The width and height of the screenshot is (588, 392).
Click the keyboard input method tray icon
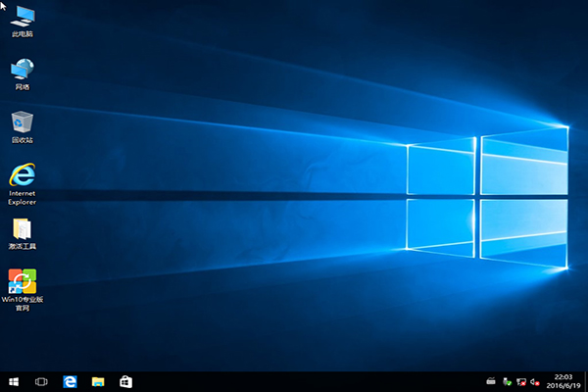click(x=491, y=381)
